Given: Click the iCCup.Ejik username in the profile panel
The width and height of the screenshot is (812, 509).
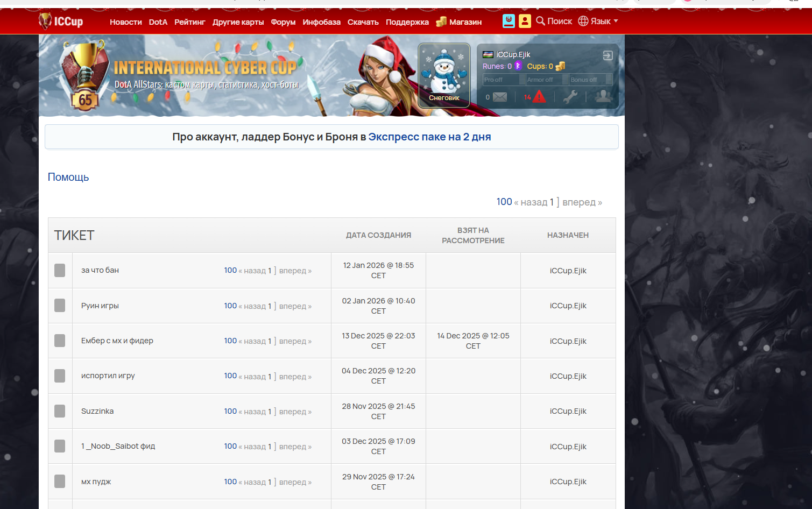Looking at the screenshot, I should click(x=513, y=54).
